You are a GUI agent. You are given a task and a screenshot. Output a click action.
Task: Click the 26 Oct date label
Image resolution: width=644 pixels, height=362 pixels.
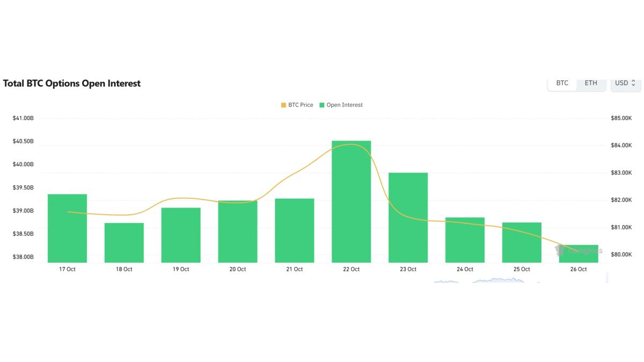tap(579, 269)
